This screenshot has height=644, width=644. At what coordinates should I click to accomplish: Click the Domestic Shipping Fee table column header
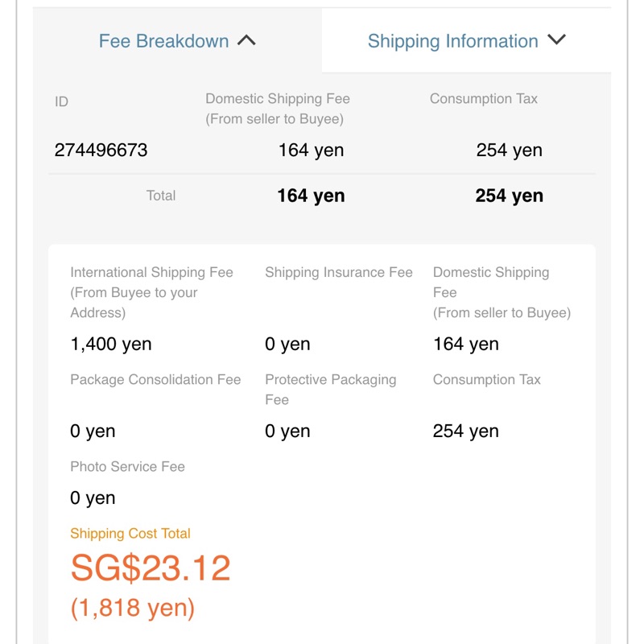pos(277,109)
